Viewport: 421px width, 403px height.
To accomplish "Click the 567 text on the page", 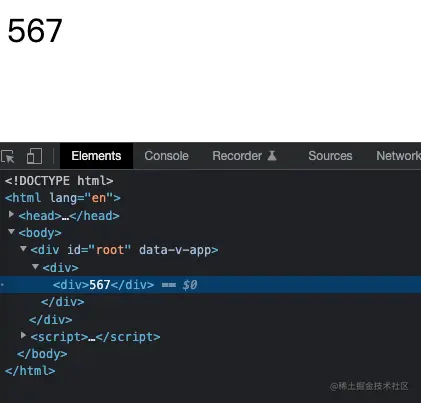I will tap(35, 31).
